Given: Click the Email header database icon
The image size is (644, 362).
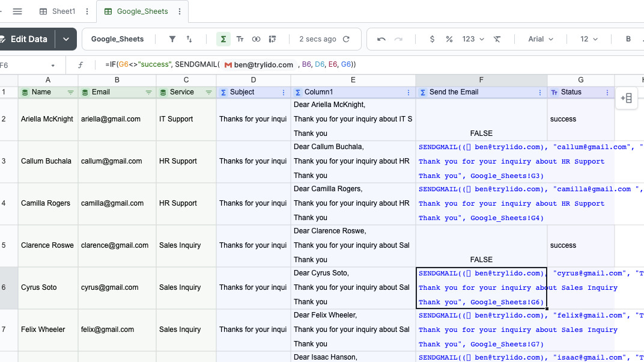Looking at the screenshot, I should [85, 93].
